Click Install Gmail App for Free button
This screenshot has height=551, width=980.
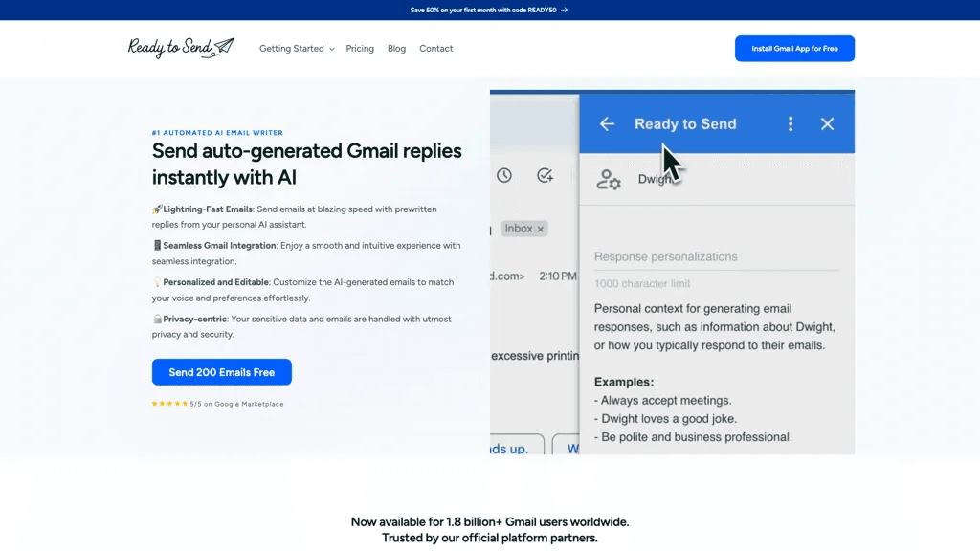[x=794, y=48]
